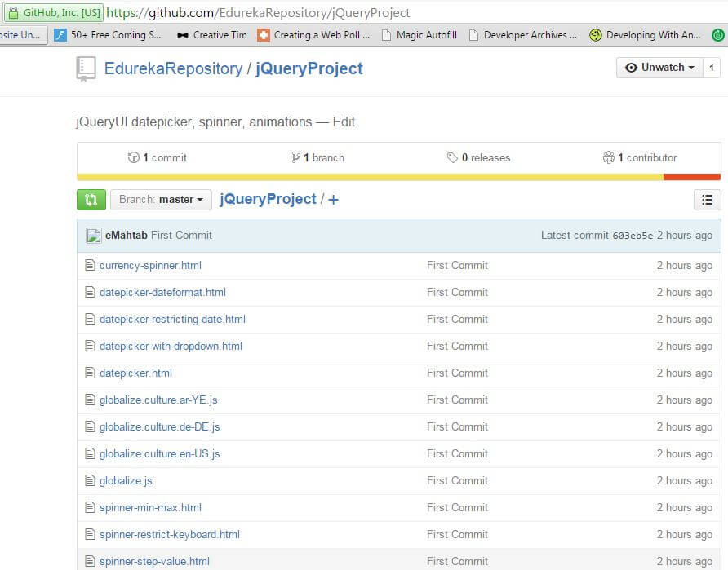Click the eMahtab avatar image
The width and height of the screenshot is (728, 570).
(x=94, y=236)
